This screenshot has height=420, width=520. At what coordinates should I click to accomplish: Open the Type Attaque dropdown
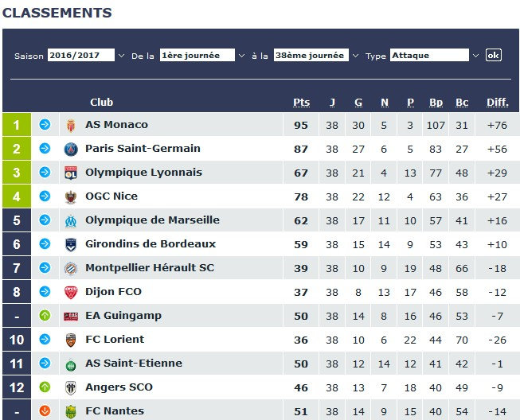(x=435, y=56)
